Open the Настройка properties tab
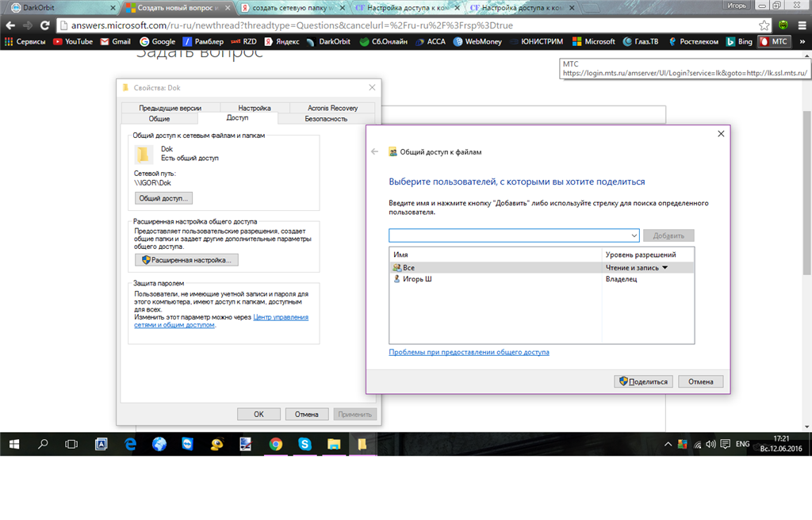812x520 pixels. point(255,108)
